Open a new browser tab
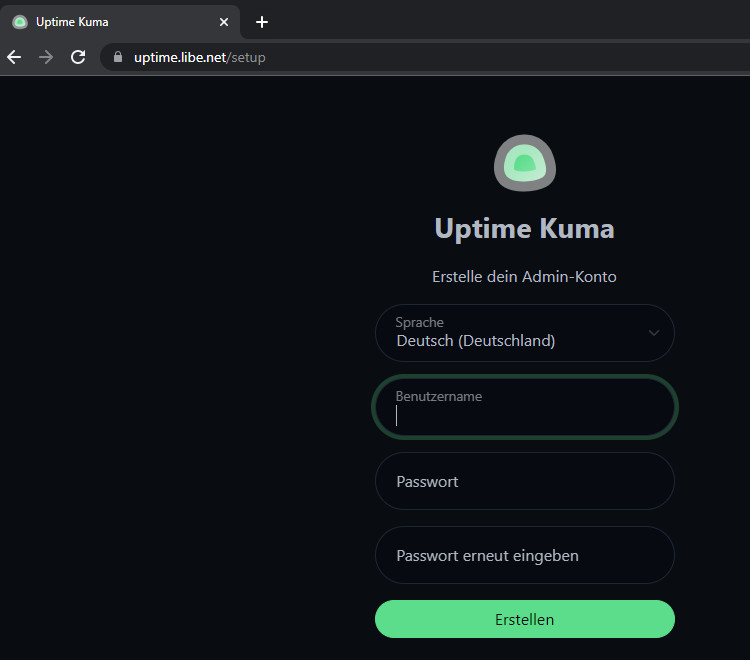Viewport: 750px width, 660px height. tap(262, 22)
